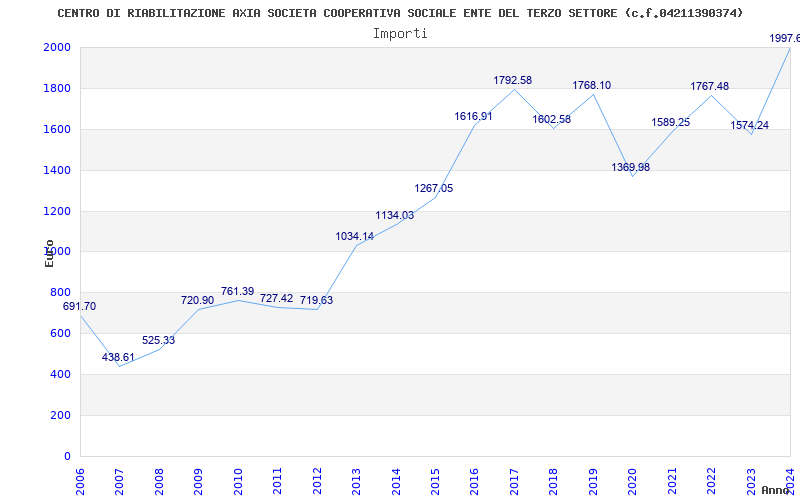The image size is (800, 500).
Task: Click the year 2020 on x-axis
Action: (x=633, y=481)
